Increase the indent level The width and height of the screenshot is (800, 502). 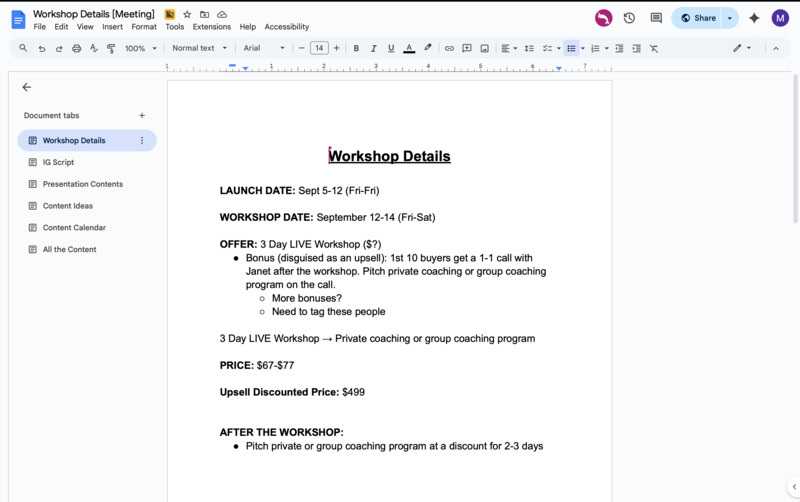pos(636,48)
